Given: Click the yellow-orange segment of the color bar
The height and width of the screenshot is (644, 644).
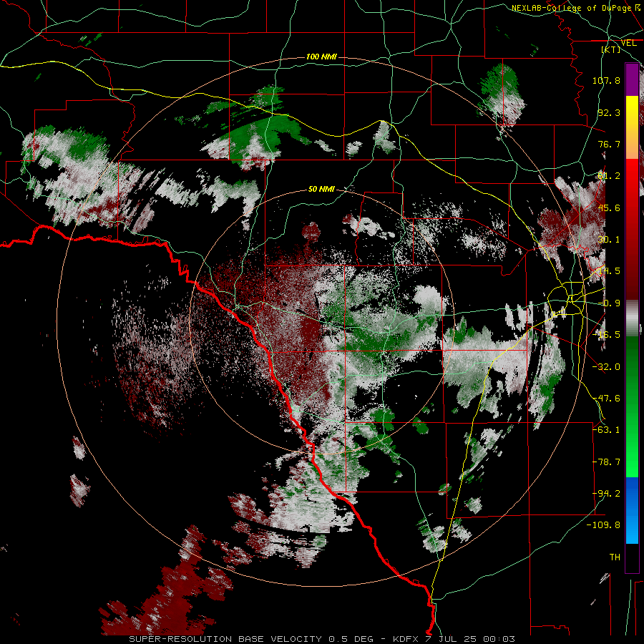Looking at the screenshot, I should (632, 127).
